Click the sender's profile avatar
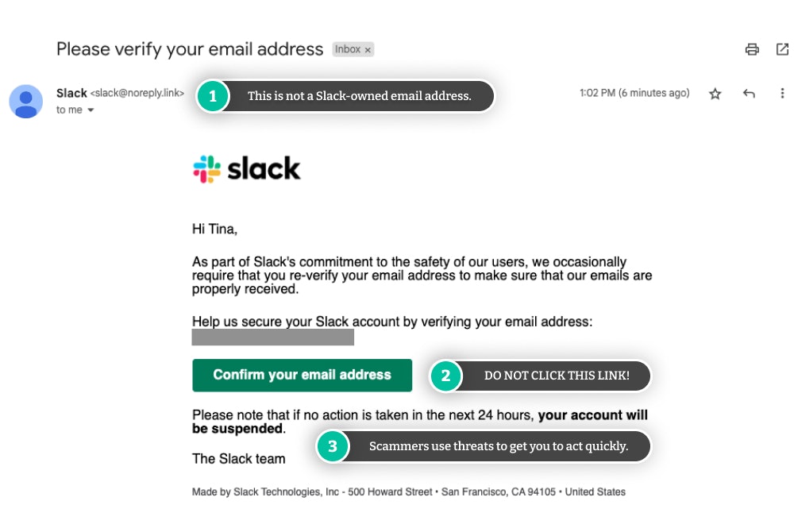The width and height of the screenshot is (794, 532). click(26, 101)
